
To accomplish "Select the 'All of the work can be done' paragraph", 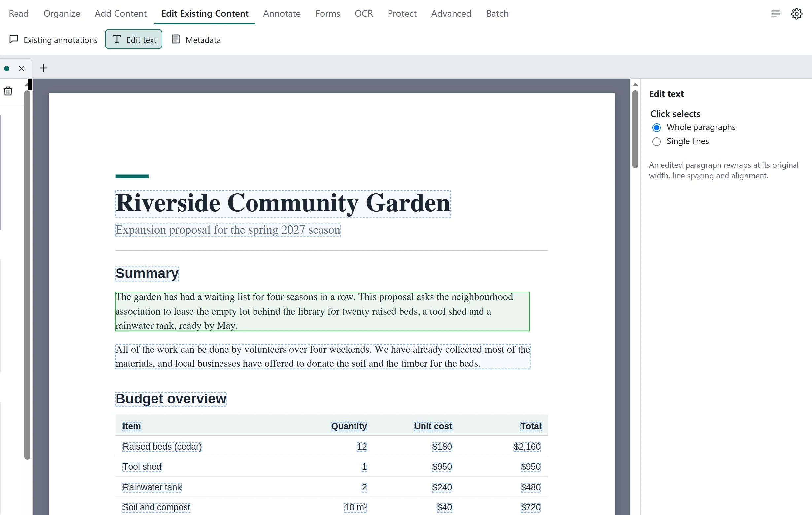I will coord(323,357).
